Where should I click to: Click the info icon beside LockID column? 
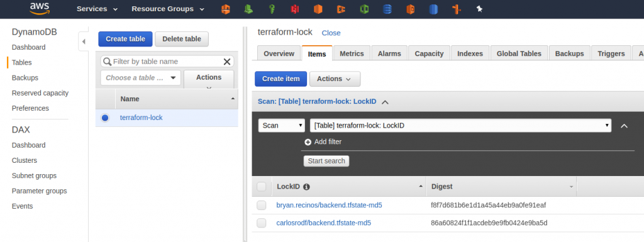(306, 187)
